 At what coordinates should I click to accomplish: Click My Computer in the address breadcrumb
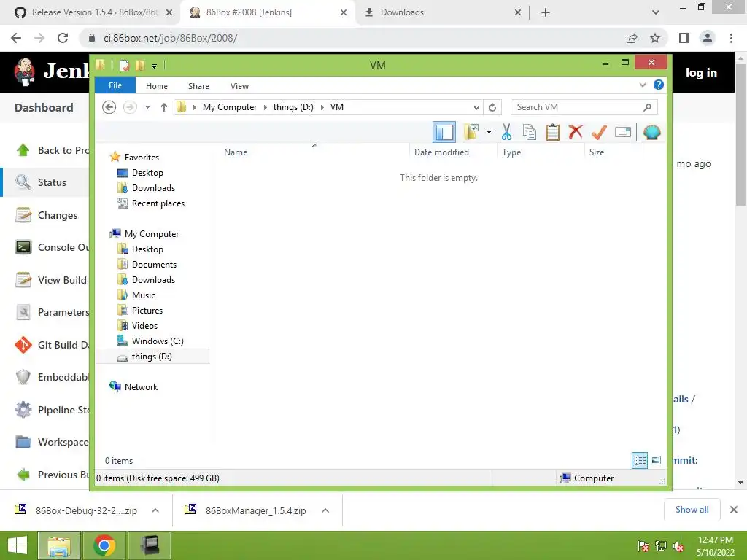click(230, 107)
